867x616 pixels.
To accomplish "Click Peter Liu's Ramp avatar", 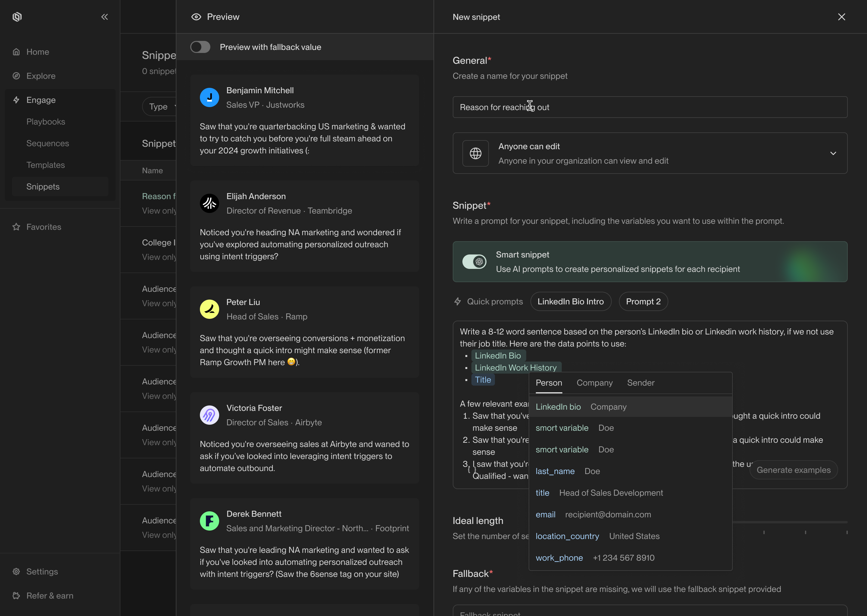I will click(x=209, y=309).
